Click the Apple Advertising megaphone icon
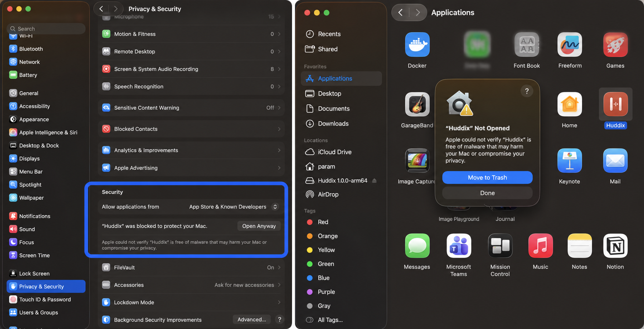 (x=106, y=168)
